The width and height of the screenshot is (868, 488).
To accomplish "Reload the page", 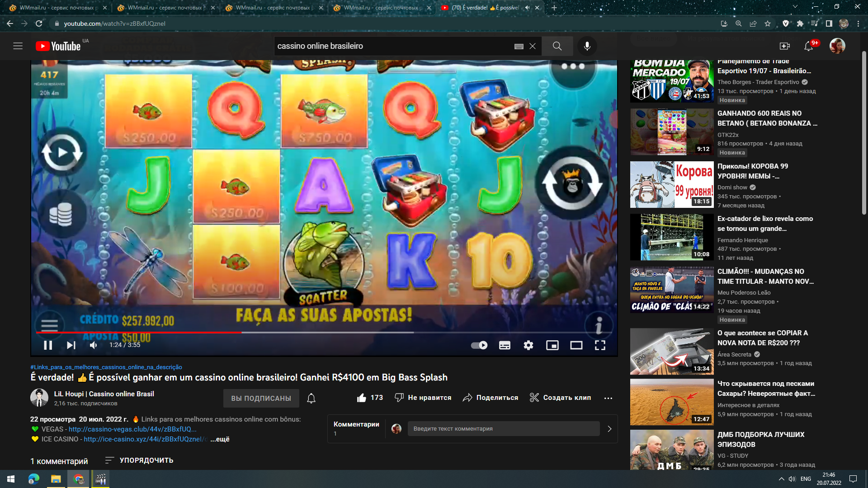I will pos(39,23).
